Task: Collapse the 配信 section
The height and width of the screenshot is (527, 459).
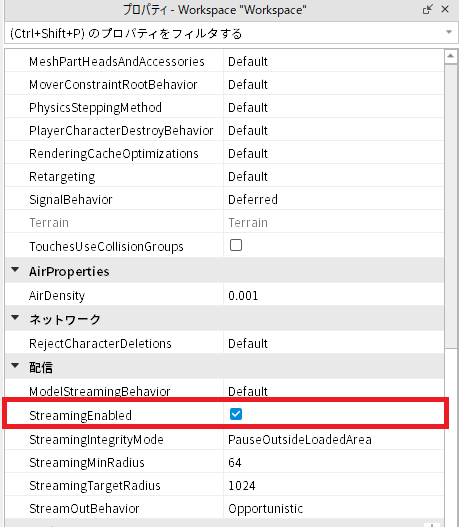Action: [x=15, y=365]
